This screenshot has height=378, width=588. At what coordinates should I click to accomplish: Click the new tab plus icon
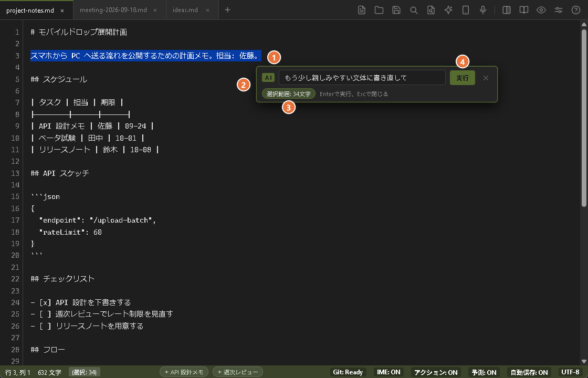pyautogui.click(x=227, y=10)
